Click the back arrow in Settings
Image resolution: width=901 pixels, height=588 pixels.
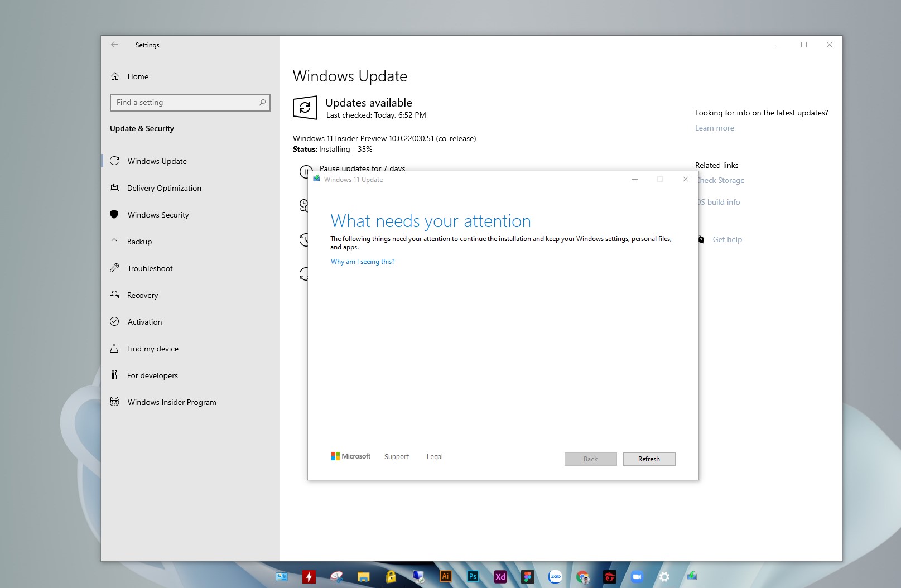114,45
